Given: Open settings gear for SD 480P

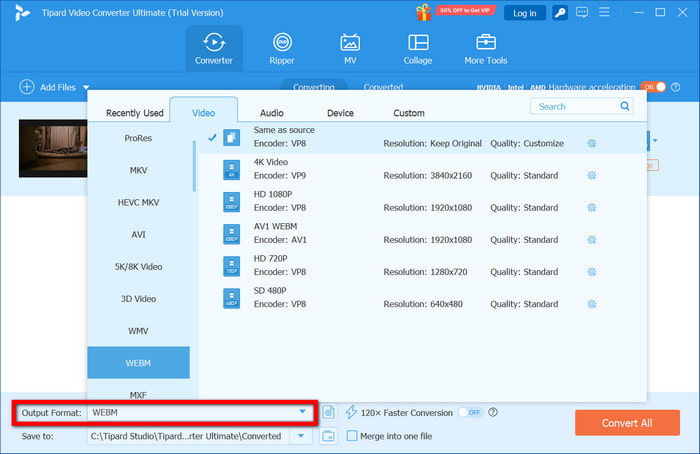Looking at the screenshot, I should click(592, 304).
